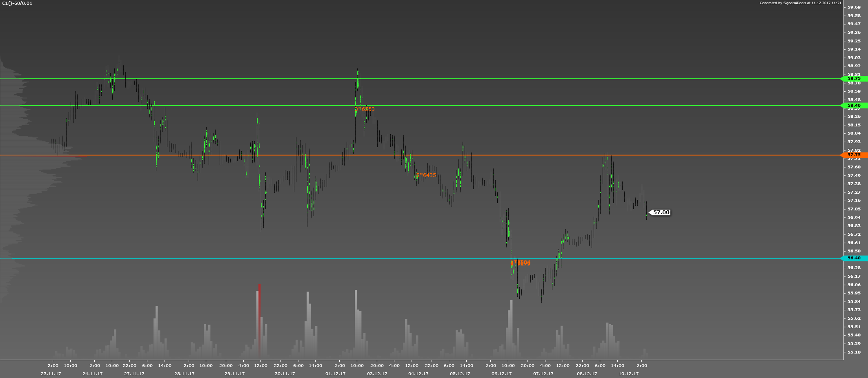Click the 55.18 value on price axis
The height and width of the screenshot is (378, 868).
tap(854, 352)
